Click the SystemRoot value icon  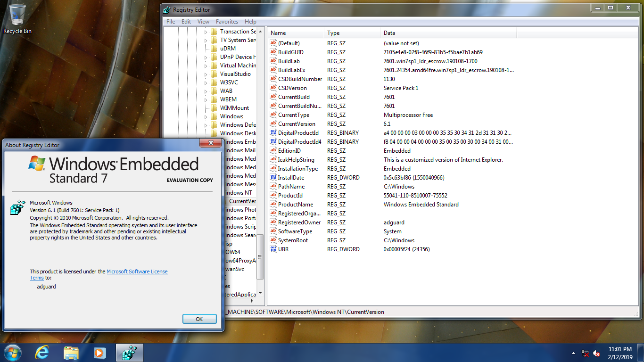273,240
